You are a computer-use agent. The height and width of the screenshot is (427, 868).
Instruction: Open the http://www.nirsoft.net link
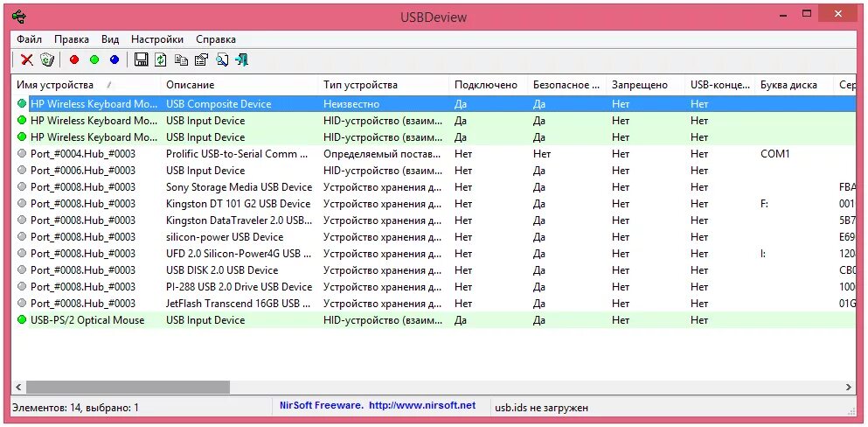422,405
